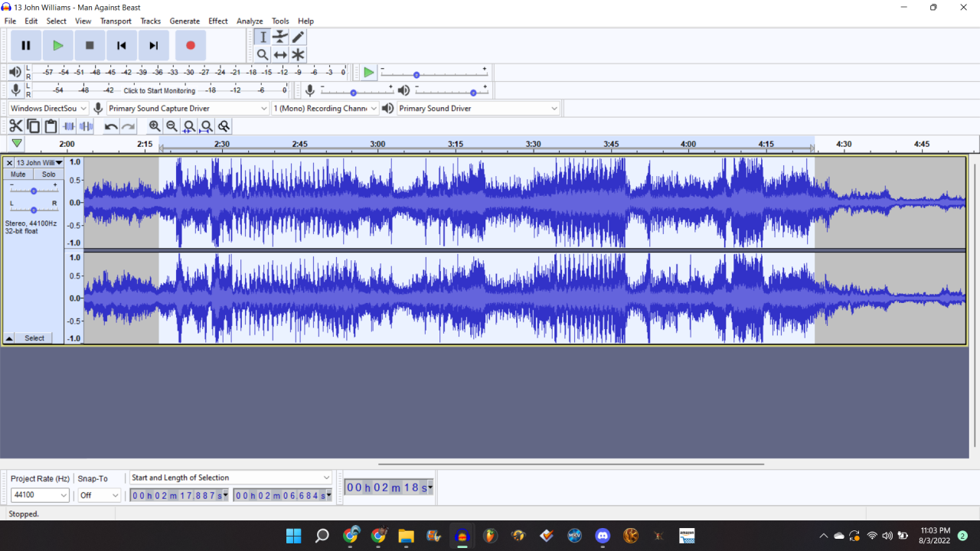The height and width of the screenshot is (551, 980).
Task: Open the Effect menu
Action: (x=218, y=21)
